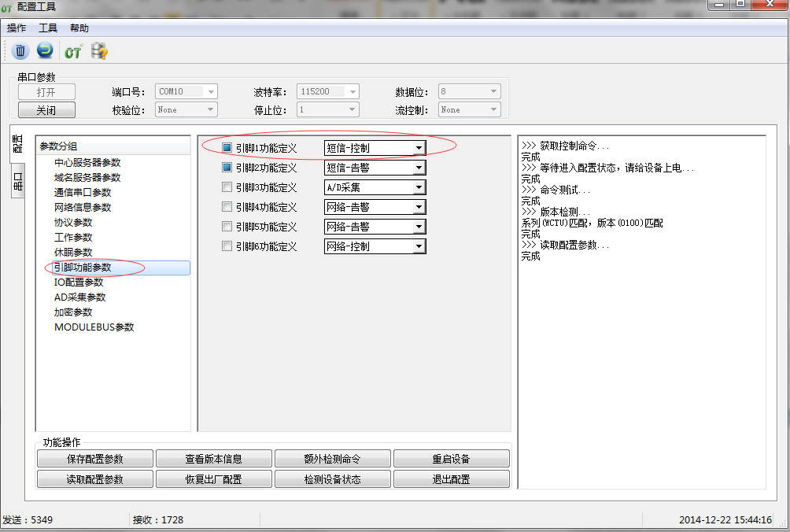The height and width of the screenshot is (532, 790).
Task: Click the database help toolbar icon
Action: pos(99,51)
